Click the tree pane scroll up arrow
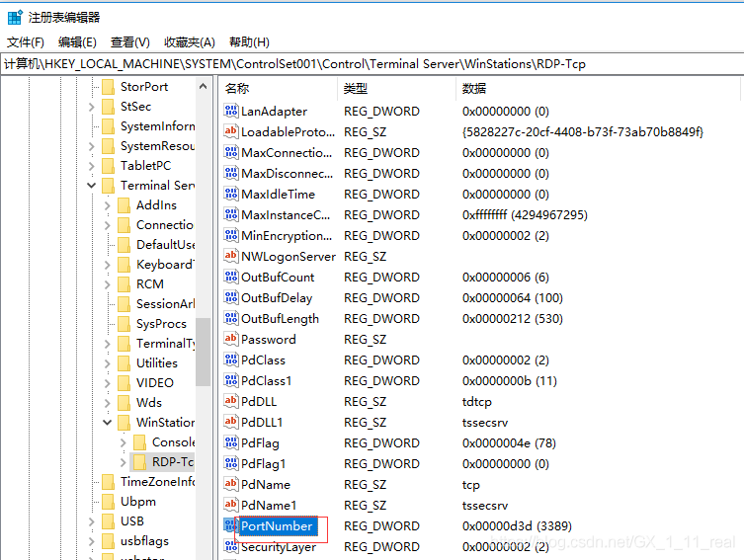The width and height of the screenshot is (744, 560). (204, 86)
